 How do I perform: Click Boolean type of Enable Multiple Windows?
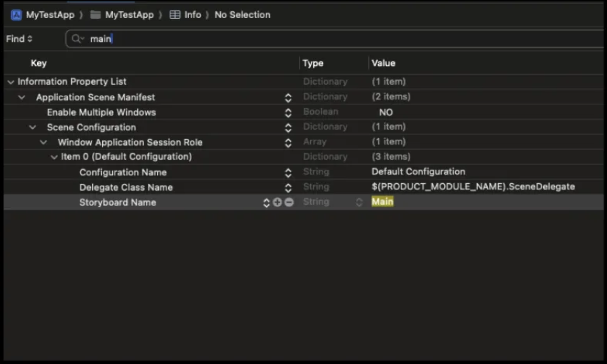[x=321, y=112]
